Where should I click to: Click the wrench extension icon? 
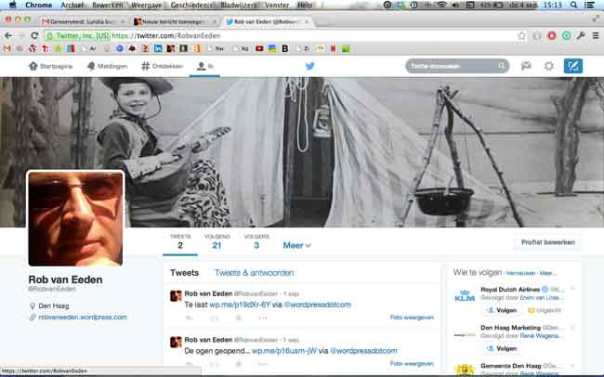[x=581, y=36]
